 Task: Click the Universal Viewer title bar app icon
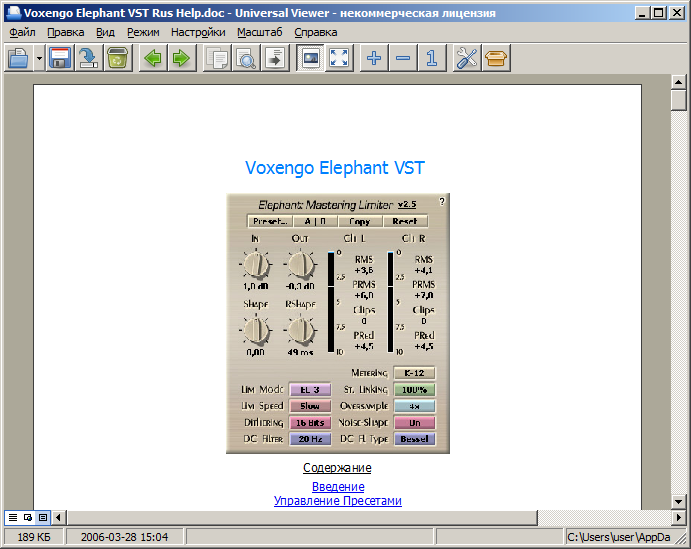[x=13, y=13]
